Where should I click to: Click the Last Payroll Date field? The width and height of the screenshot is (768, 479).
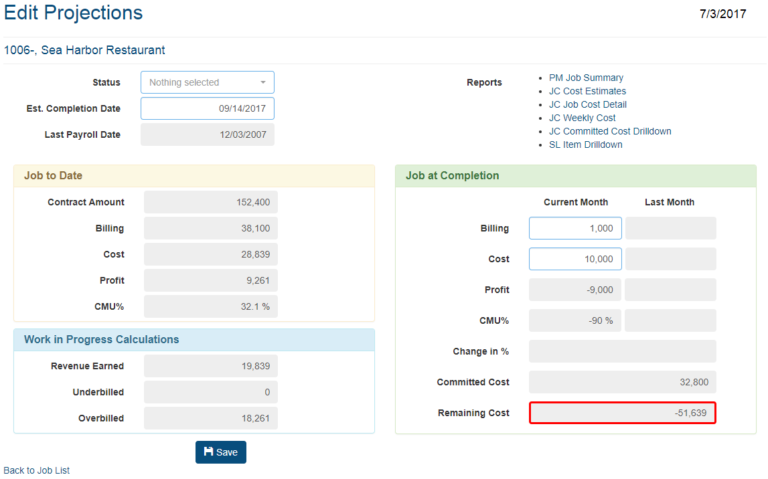207,135
